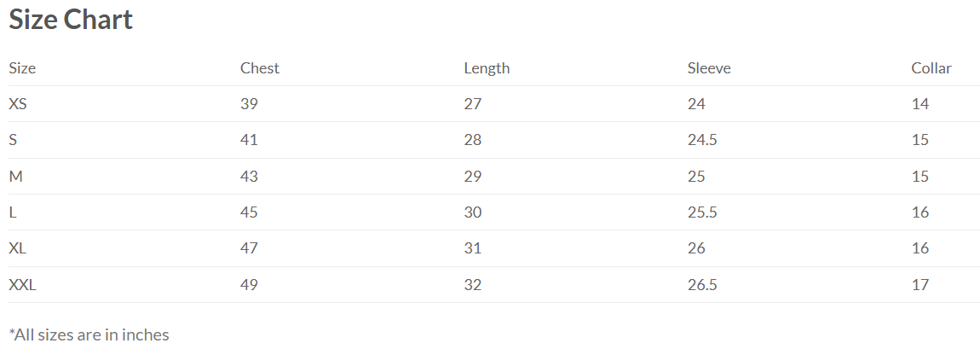Click sleeve value 25.5 in L row
This screenshot has height=349, width=980.
pyautogui.click(x=702, y=212)
